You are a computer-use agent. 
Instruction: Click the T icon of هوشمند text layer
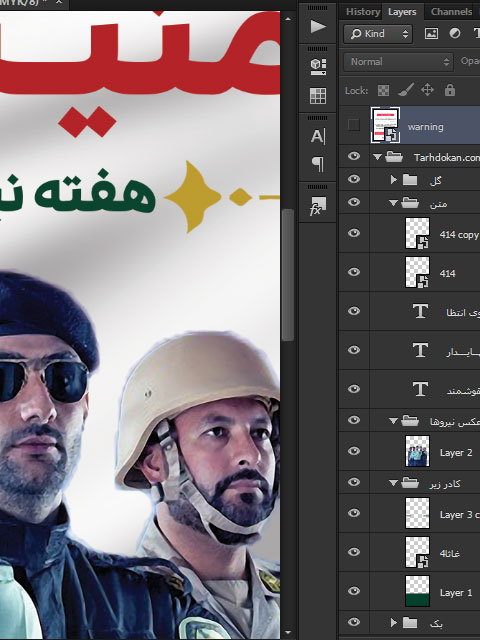420,389
